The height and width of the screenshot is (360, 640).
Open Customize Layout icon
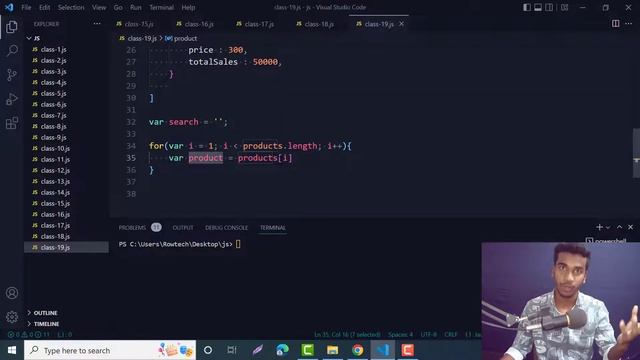[x=564, y=7]
